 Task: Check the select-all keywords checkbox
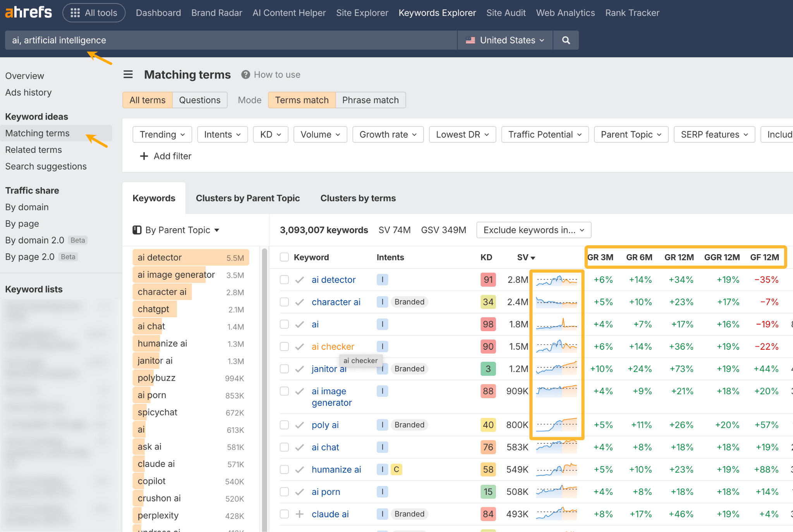(284, 257)
